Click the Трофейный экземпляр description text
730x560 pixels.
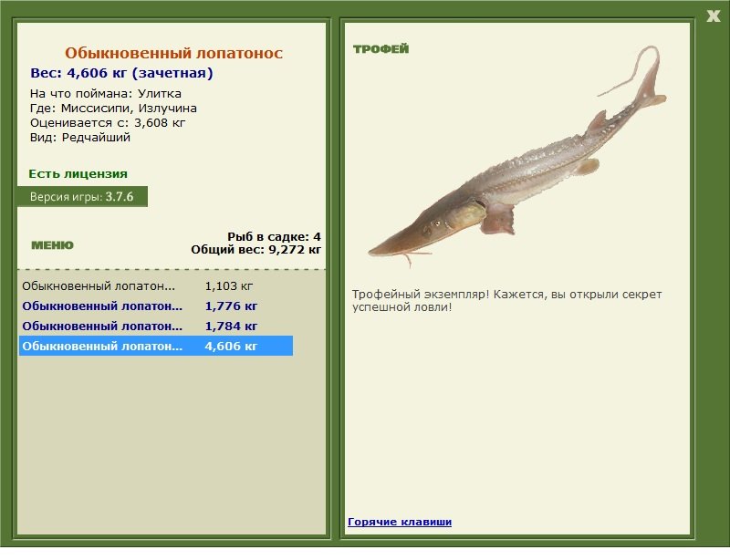(506, 301)
